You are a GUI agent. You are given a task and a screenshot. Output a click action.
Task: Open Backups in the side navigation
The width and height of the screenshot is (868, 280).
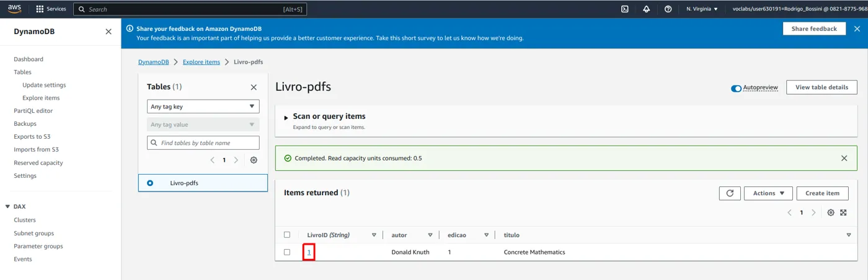click(x=25, y=124)
